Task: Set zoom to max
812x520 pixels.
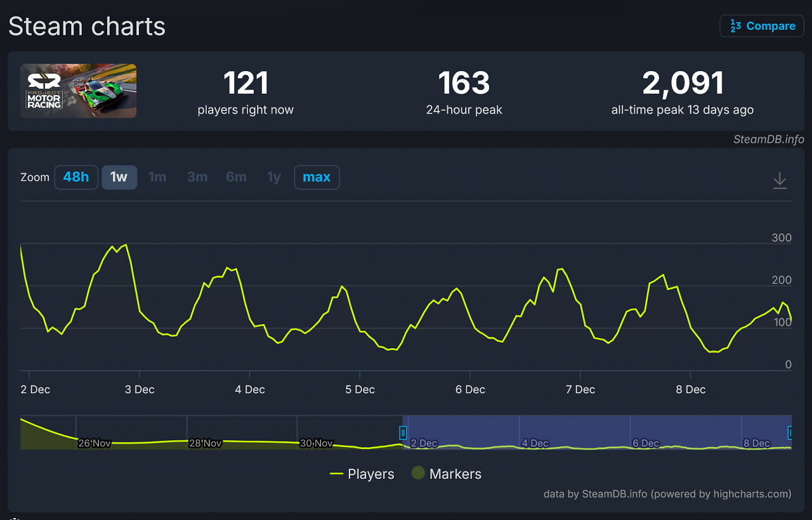Action: pyautogui.click(x=317, y=177)
